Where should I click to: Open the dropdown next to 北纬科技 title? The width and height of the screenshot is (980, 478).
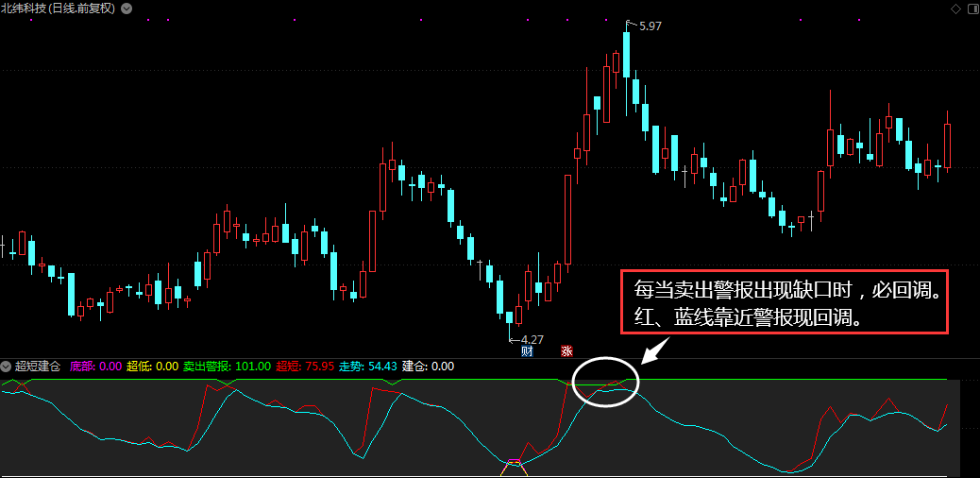point(127,9)
